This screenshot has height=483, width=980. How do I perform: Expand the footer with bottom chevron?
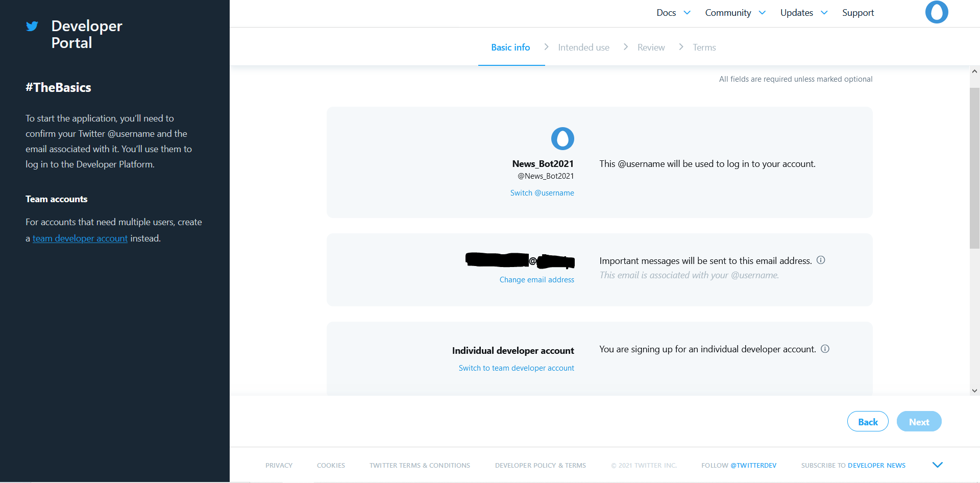[x=937, y=465]
